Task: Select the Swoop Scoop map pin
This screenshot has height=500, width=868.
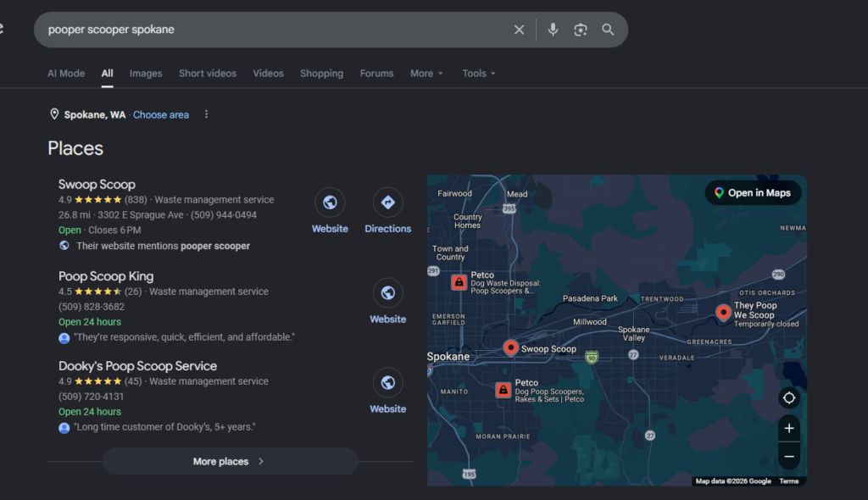Action: click(510, 347)
